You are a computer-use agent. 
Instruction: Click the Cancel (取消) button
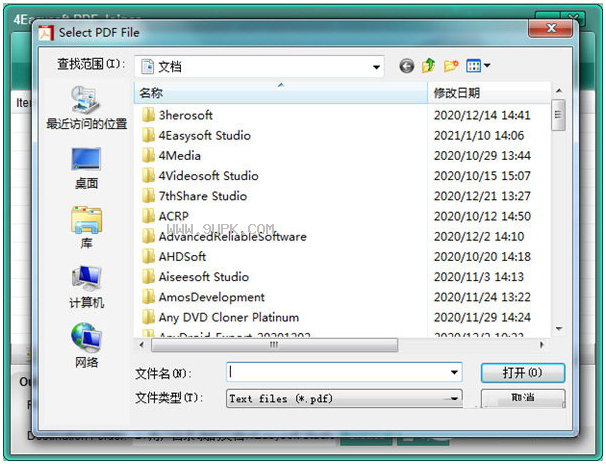(x=523, y=398)
